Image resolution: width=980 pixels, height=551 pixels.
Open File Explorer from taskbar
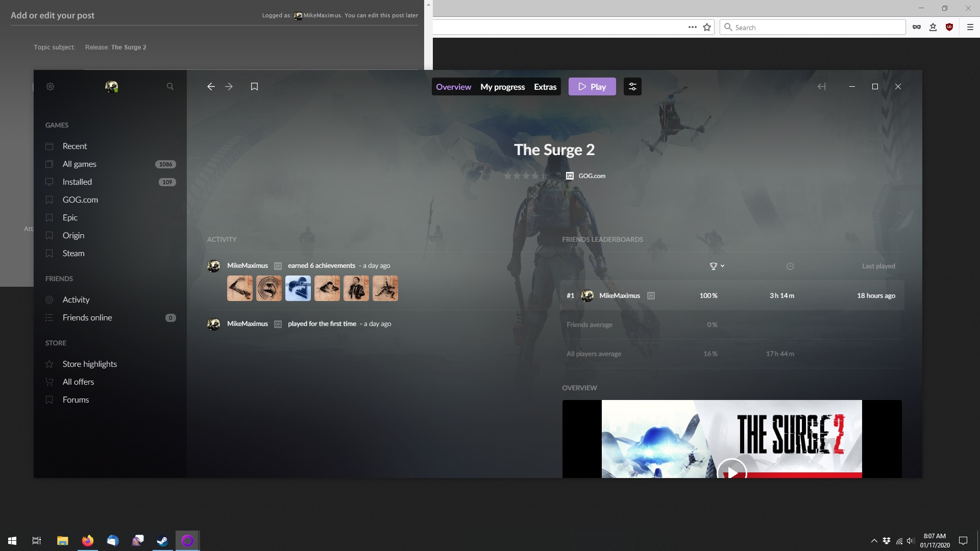[x=62, y=541]
